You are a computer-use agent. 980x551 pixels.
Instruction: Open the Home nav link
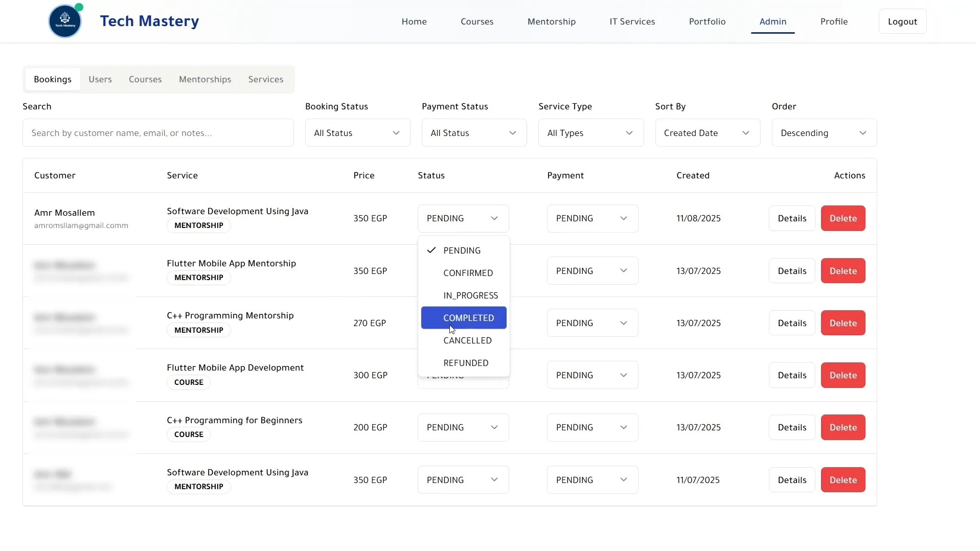coord(414,21)
